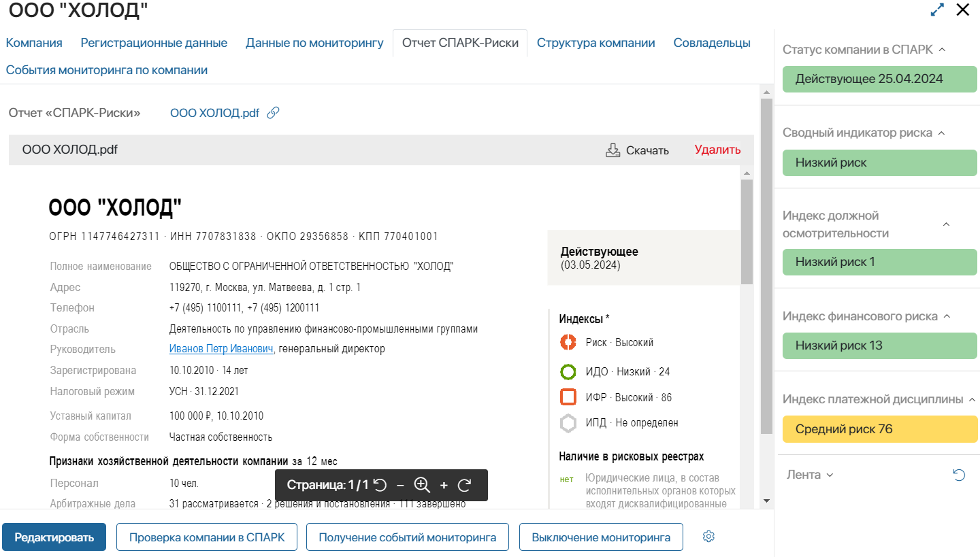Click УСН · 31.12.2021 tax regime value
The image size is (980, 557).
pos(203,391)
